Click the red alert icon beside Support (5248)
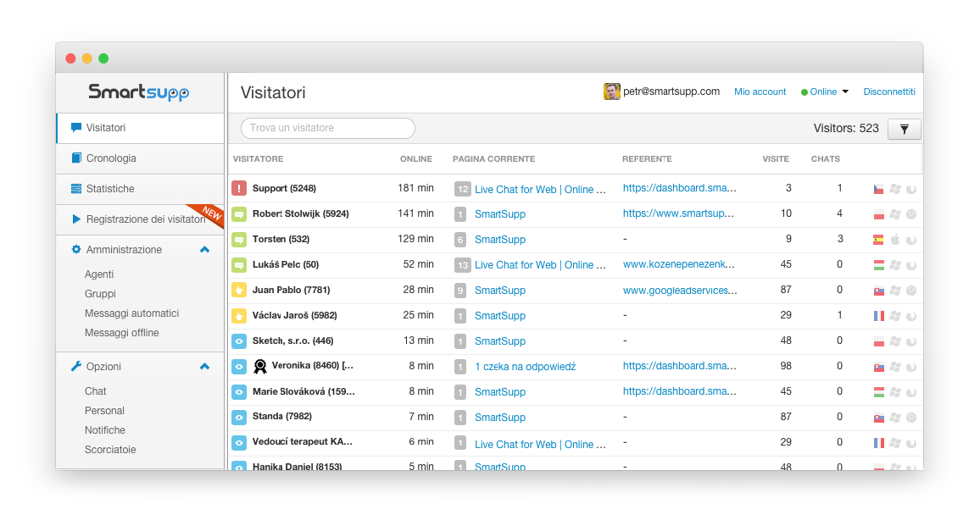This screenshot has height=526, width=980. click(239, 189)
